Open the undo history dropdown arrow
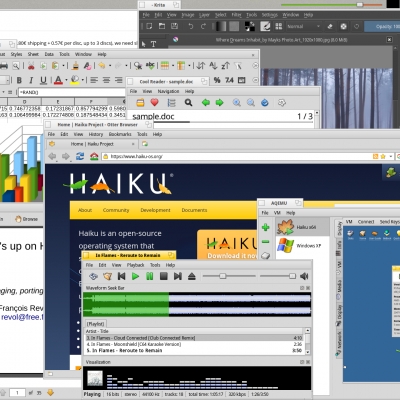The width and height of the screenshot is (400, 400). 110,66
